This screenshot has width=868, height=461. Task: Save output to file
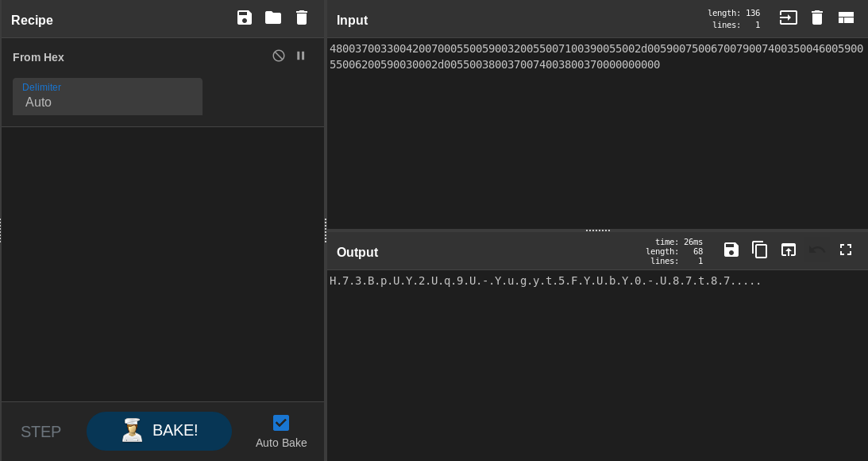click(731, 250)
